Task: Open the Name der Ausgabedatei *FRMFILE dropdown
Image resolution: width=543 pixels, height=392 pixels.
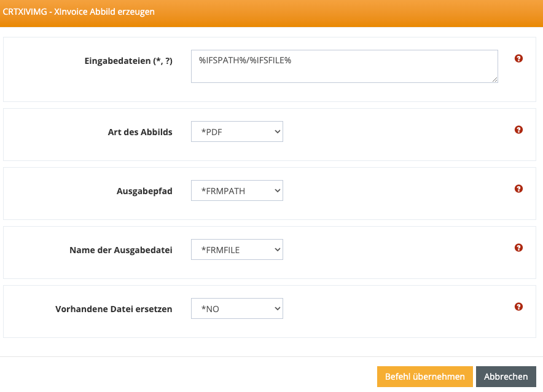Action: click(x=236, y=249)
